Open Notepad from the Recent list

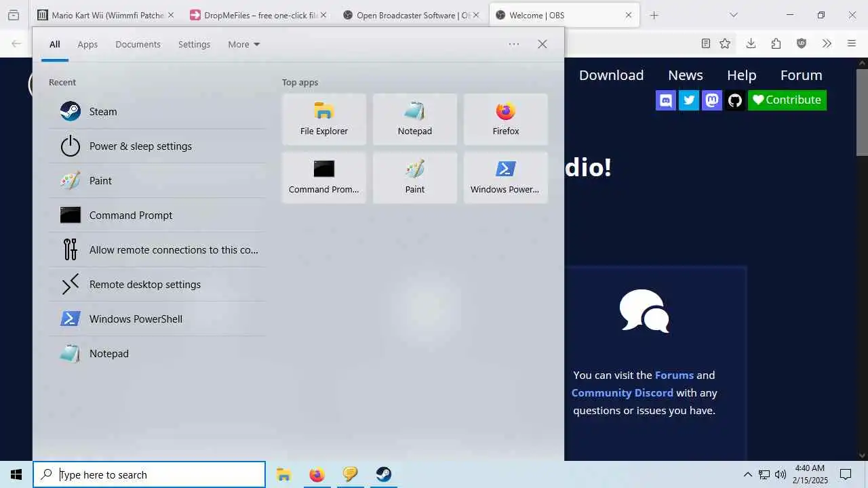pos(157,354)
